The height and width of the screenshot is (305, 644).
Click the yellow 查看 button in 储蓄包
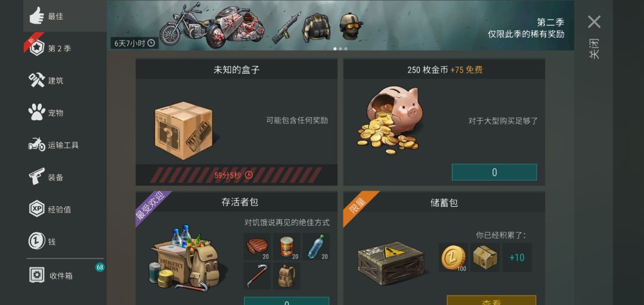coord(491,300)
